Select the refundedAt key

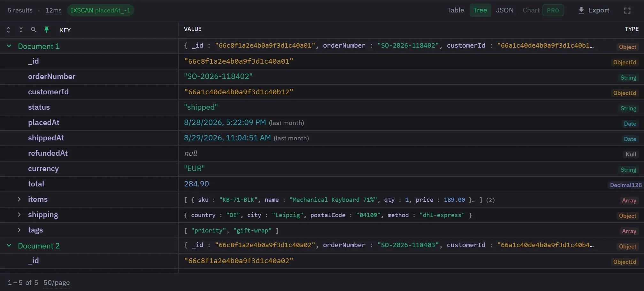click(x=48, y=153)
